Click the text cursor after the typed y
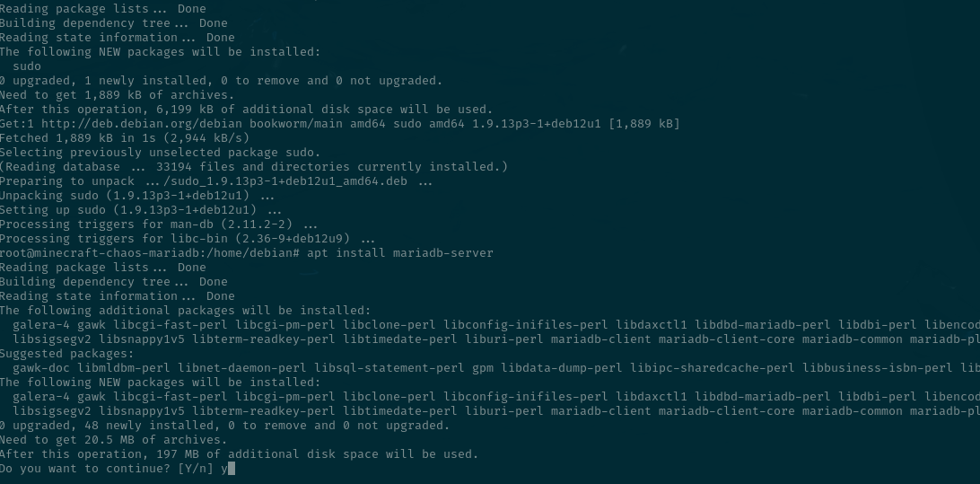 pos(232,469)
